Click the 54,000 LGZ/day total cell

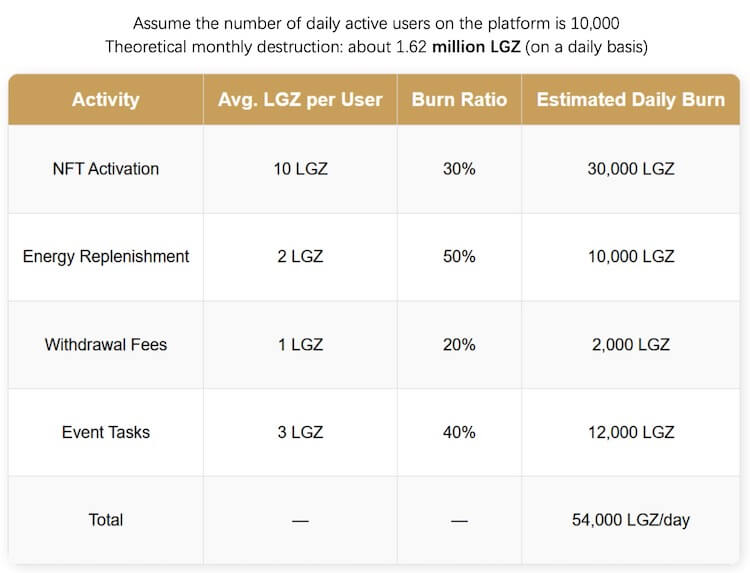(630, 520)
